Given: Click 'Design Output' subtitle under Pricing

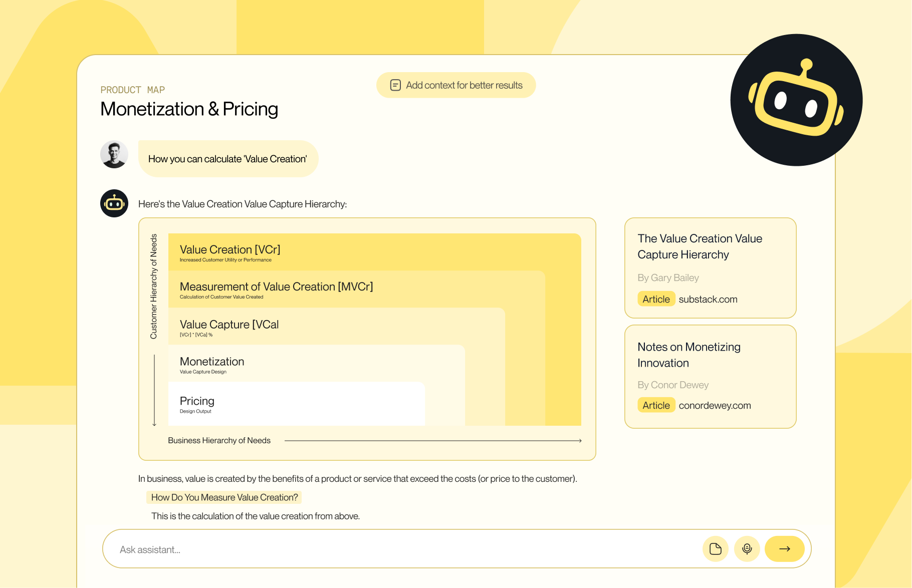Looking at the screenshot, I should (x=195, y=411).
